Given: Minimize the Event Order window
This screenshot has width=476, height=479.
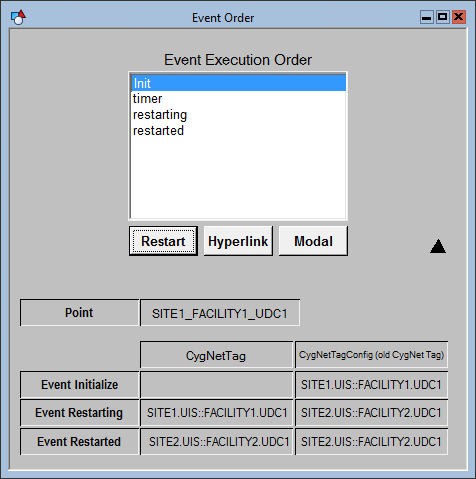Looking at the screenshot, I should 426,17.
